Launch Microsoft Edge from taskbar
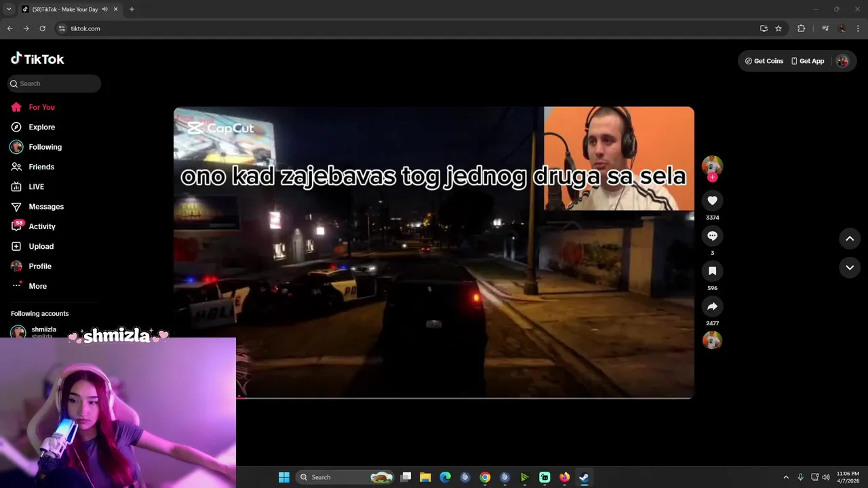The image size is (868, 488). (x=445, y=477)
